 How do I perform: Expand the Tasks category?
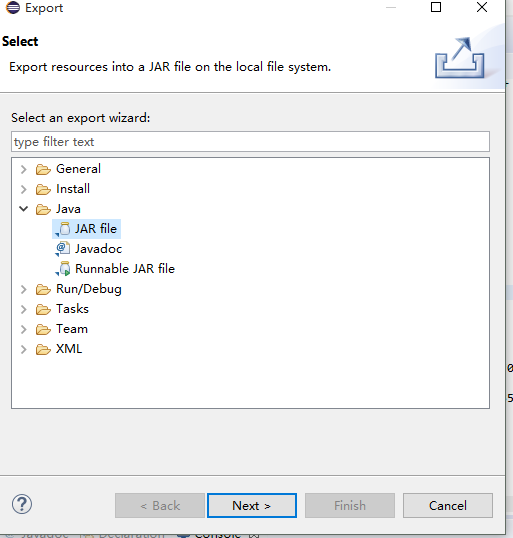pyautogui.click(x=23, y=309)
